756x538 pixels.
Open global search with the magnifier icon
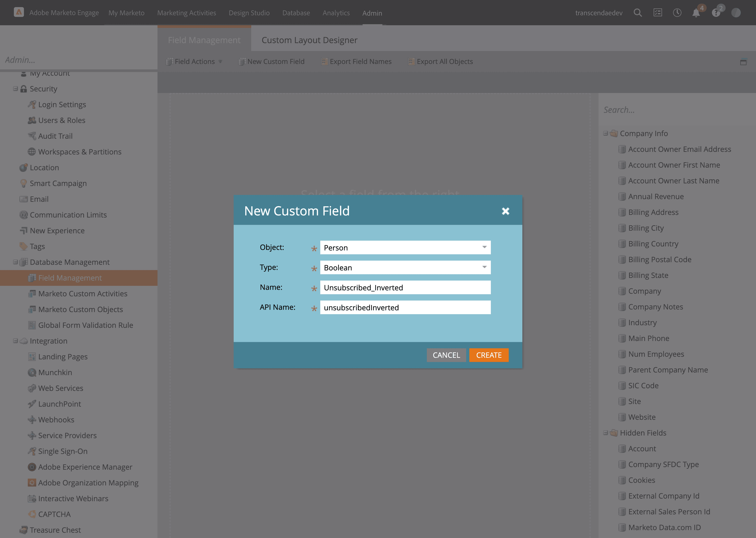(637, 13)
